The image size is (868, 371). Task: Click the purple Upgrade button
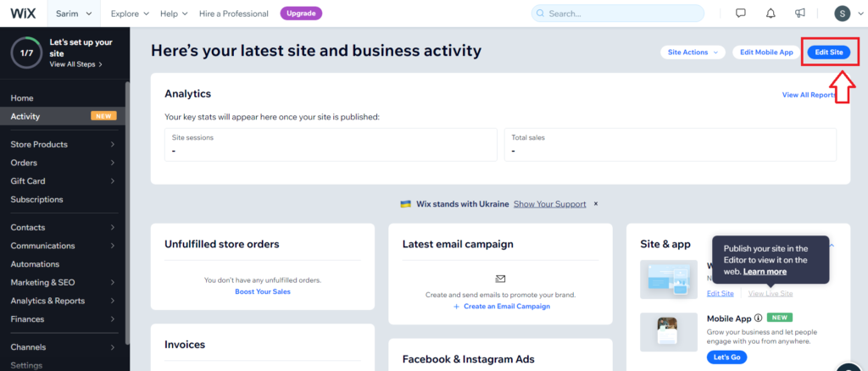coord(301,14)
